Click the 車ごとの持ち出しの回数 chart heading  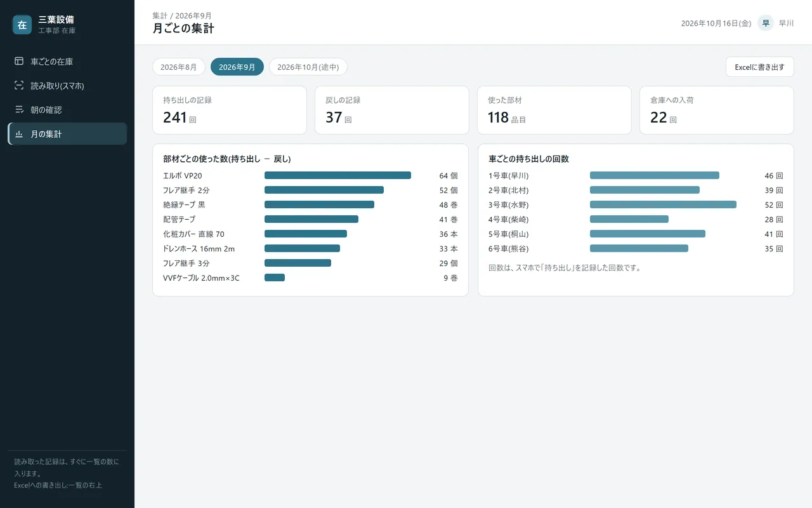coord(529,159)
